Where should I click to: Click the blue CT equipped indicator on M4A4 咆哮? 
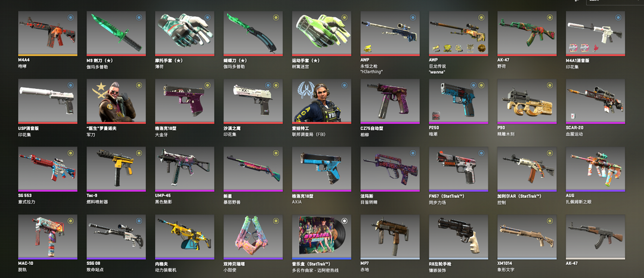pyautogui.click(x=70, y=18)
